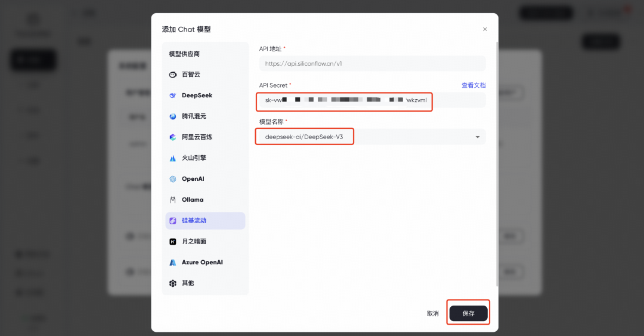Image resolution: width=644 pixels, height=336 pixels.
Task: Click the OpenAI logo icon
Action: 173,179
